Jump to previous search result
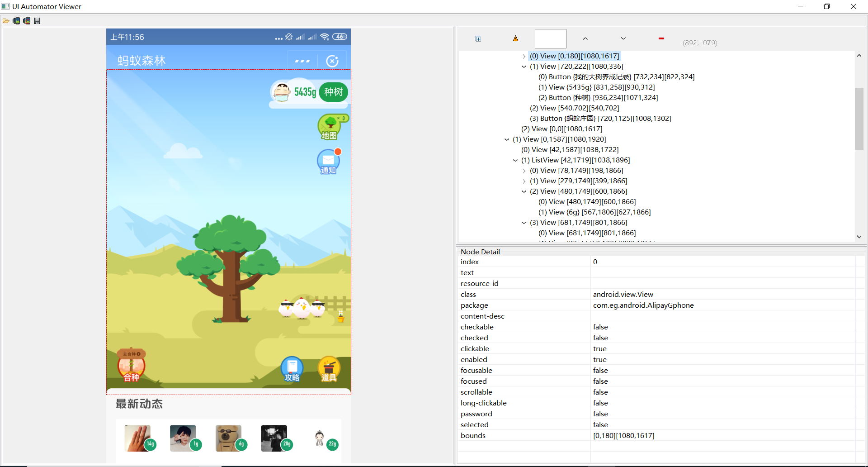 click(x=585, y=38)
